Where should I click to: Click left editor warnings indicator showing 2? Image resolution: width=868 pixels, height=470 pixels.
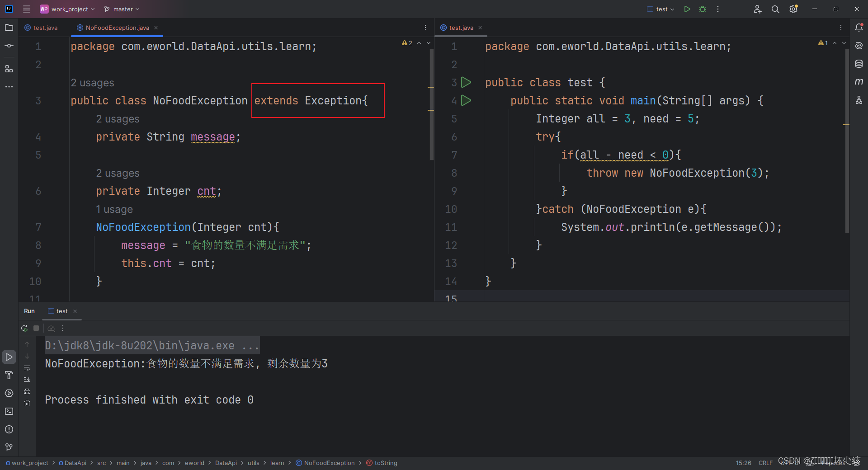[407, 43]
